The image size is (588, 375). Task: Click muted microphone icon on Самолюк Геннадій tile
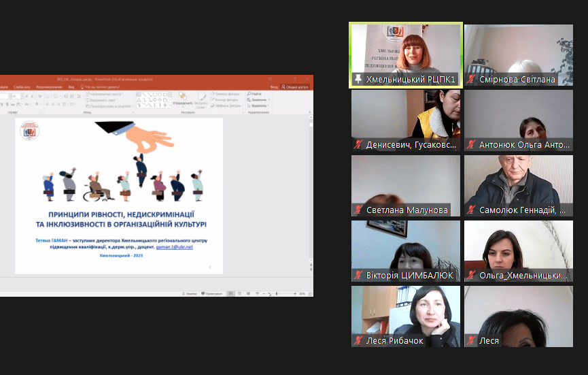coord(470,210)
